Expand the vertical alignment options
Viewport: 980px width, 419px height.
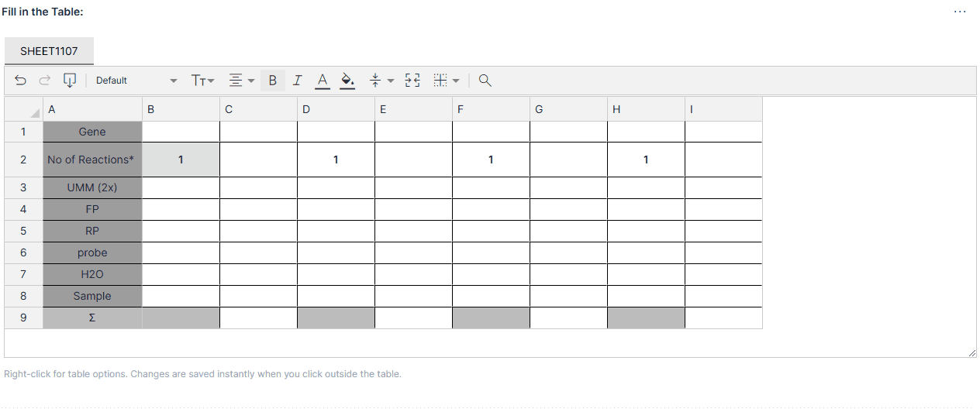pos(381,81)
